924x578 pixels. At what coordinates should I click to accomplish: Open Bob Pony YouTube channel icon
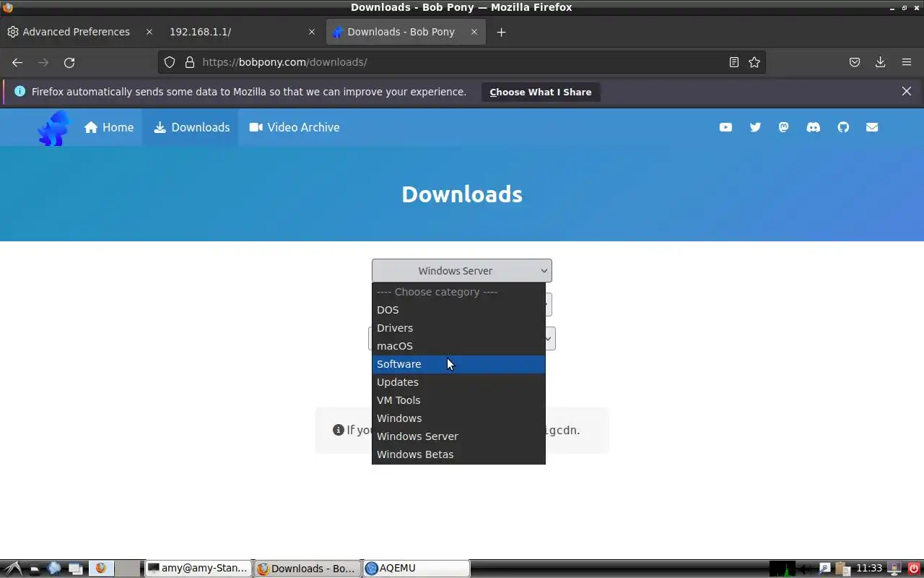pos(725,127)
